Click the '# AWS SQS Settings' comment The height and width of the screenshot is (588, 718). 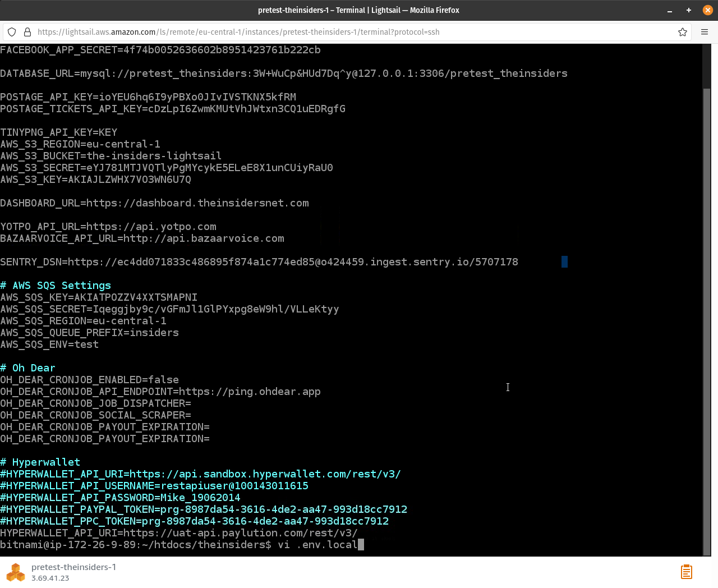coord(56,286)
